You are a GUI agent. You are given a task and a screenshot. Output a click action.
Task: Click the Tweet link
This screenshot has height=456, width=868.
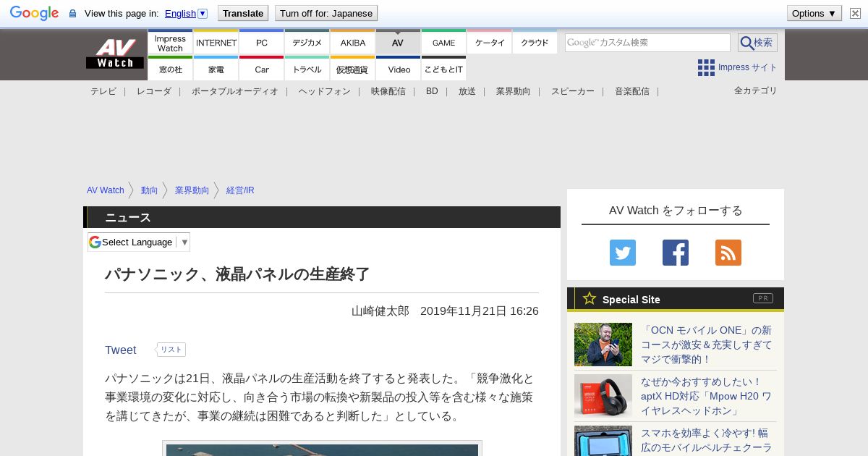tap(121, 350)
